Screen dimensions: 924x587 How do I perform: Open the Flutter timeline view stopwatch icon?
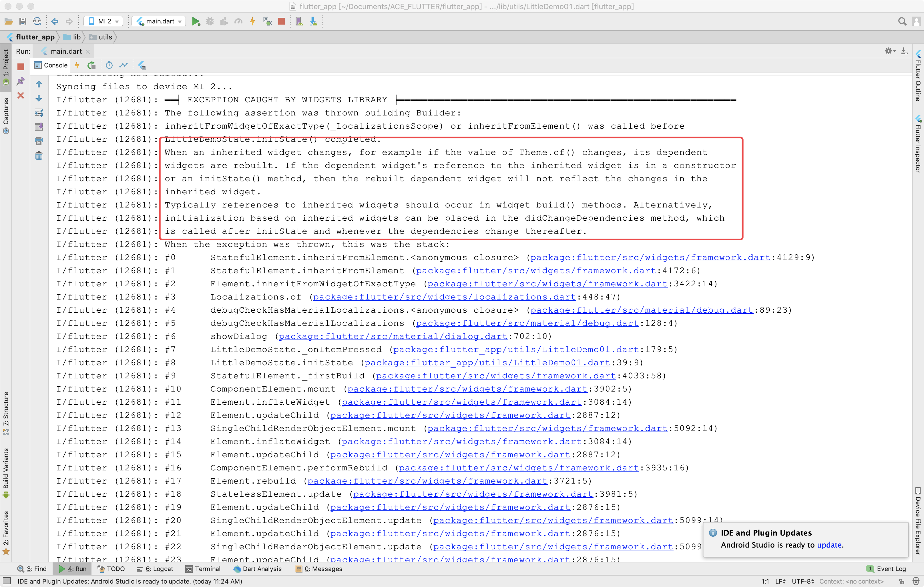click(109, 65)
